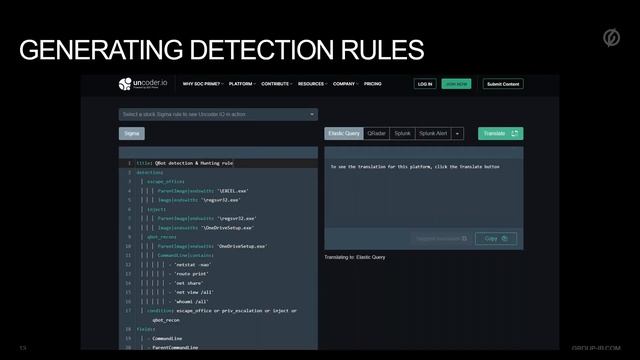Click the LOG IN button

425,84
